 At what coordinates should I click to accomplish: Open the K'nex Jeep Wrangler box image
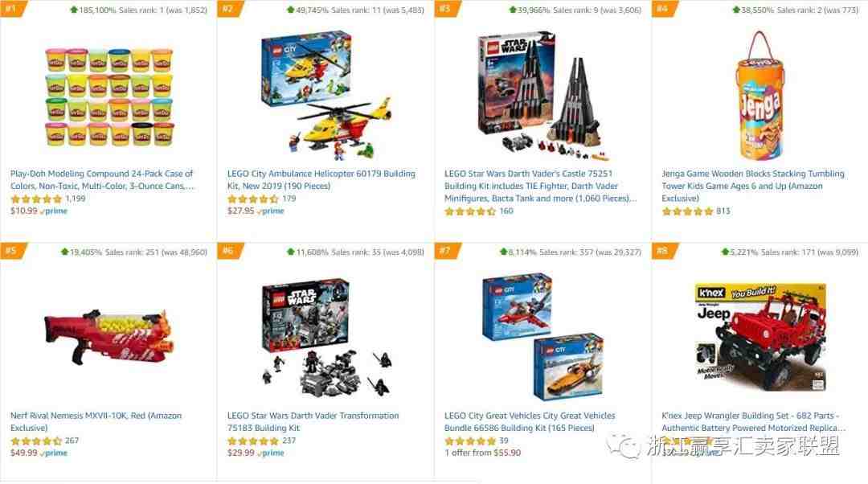pyautogui.click(x=759, y=337)
